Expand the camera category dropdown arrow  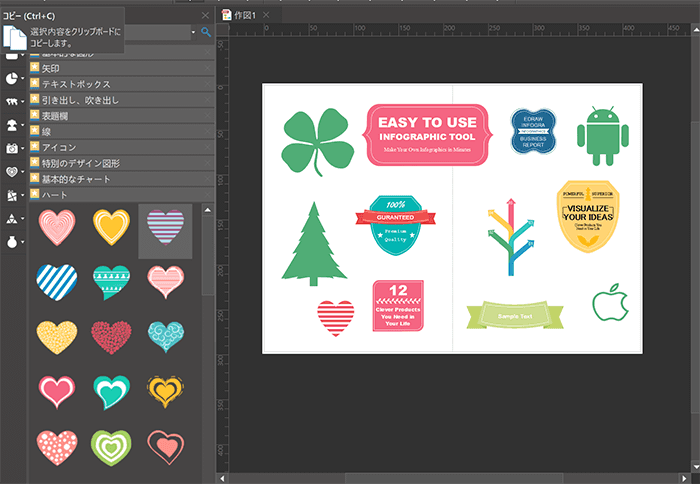tap(22, 148)
